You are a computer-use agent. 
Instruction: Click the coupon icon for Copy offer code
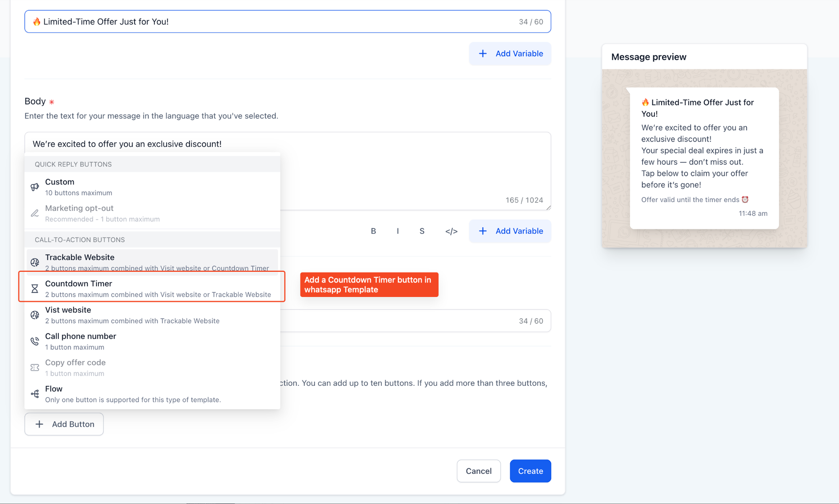coord(35,368)
